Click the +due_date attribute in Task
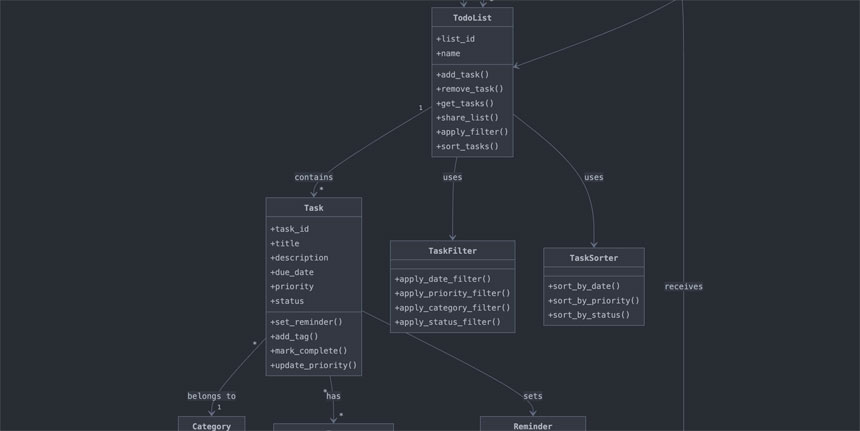The width and height of the screenshot is (860, 431). 291,272
